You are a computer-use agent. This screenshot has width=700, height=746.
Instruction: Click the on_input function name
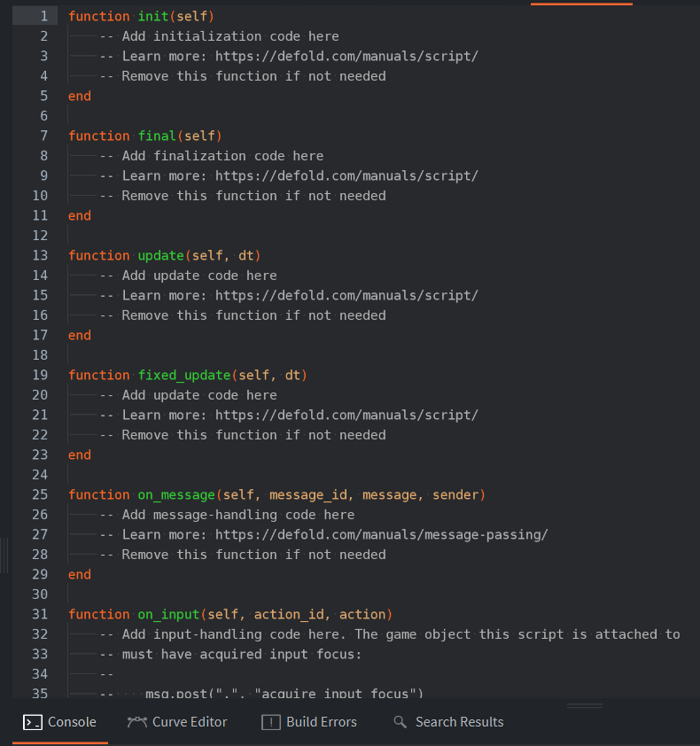coord(168,614)
